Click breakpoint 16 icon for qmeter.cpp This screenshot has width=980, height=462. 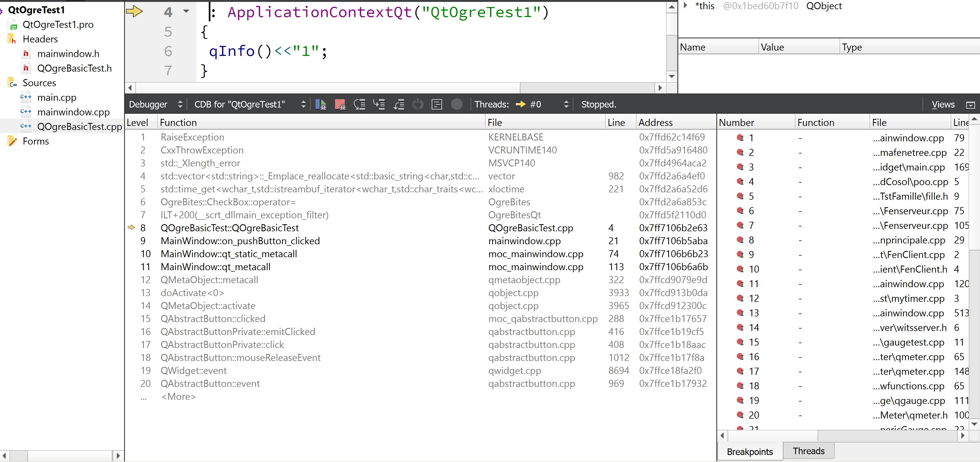click(x=740, y=357)
